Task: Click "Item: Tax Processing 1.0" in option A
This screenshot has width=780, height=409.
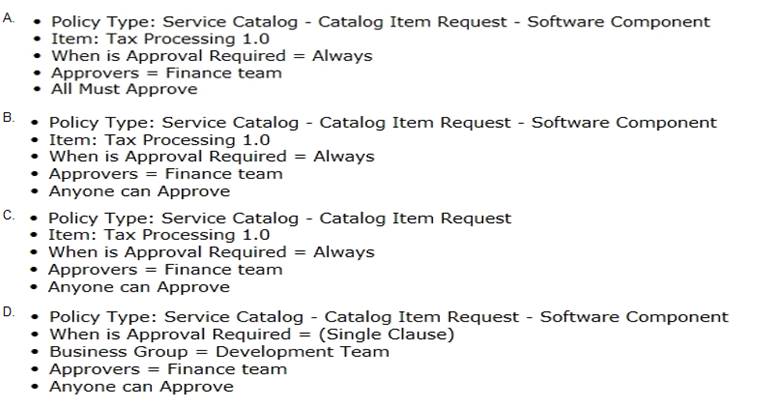Action: pyautogui.click(x=160, y=38)
